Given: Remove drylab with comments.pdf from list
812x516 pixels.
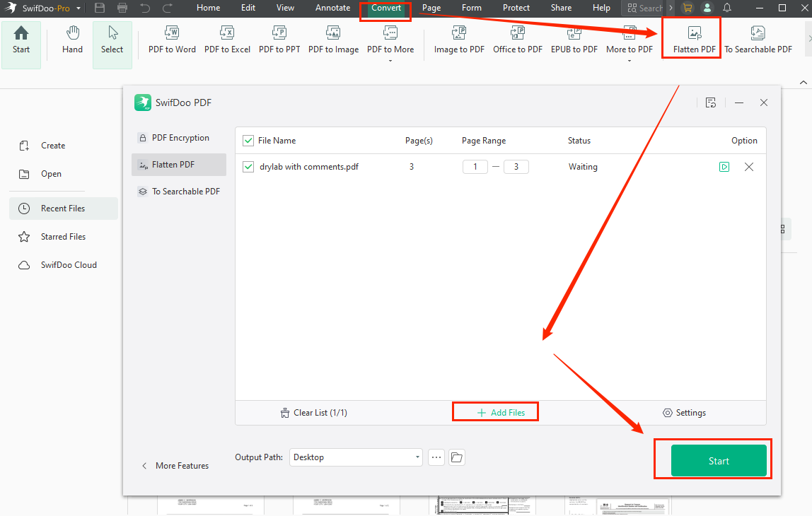Looking at the screenshot, I should click(x=749, y=167).
